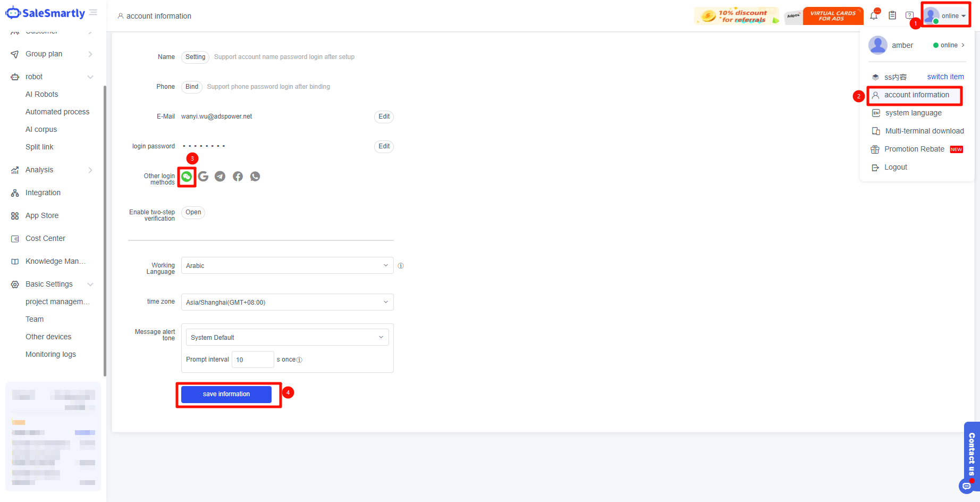
Task: Show info tip next to 's once'
Action: [299, 360]
